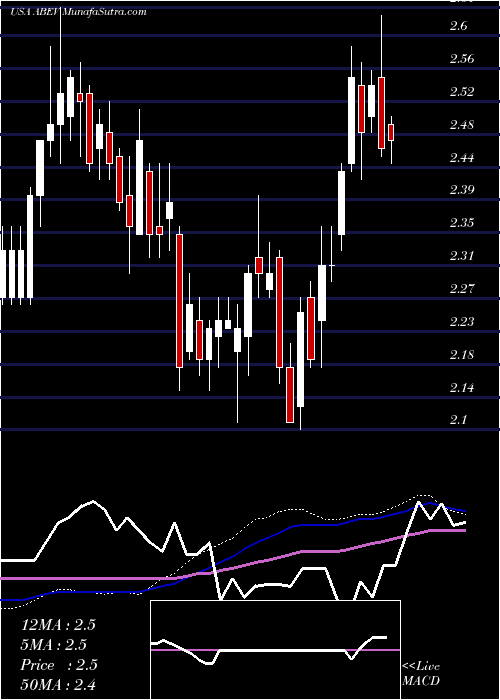Click the tall red candle with the highest wick above 2.6
The height and width of the screenshot is (700, 500).
point(381,112)
